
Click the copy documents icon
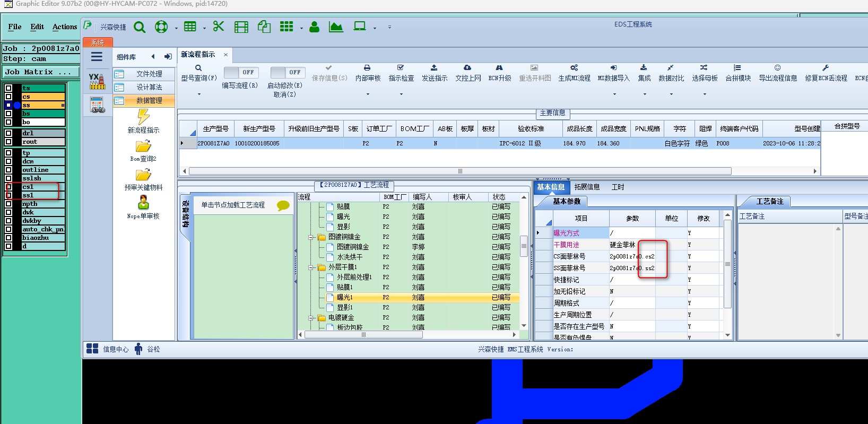(x=264, y=27)
